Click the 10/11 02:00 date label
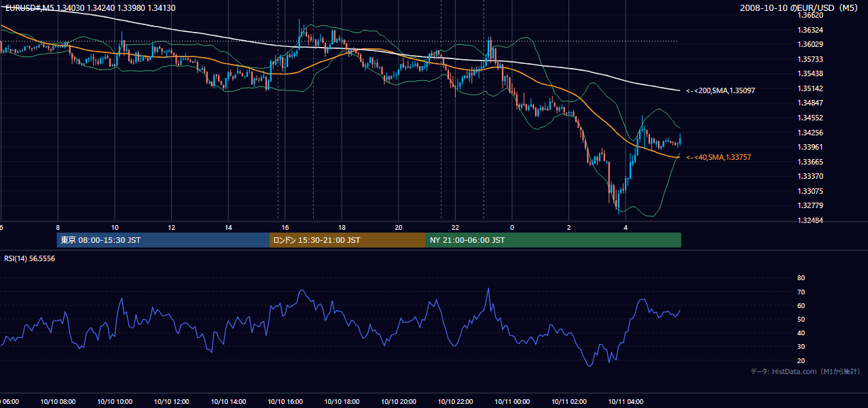 pyautogui.click(x=569, y=402)
